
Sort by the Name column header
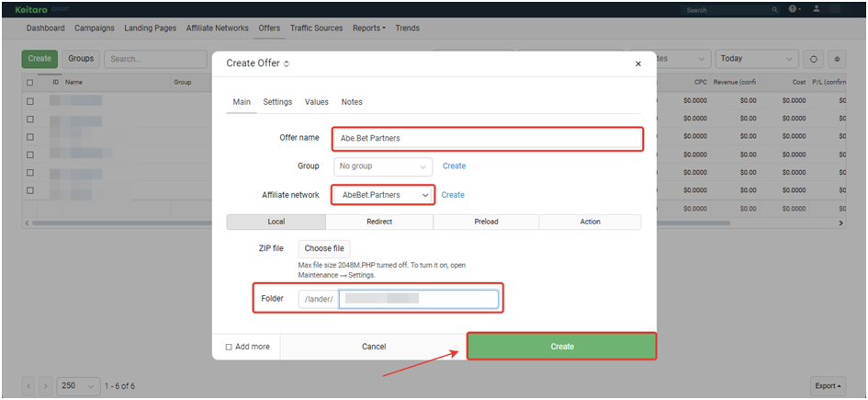tap(73, 83)
